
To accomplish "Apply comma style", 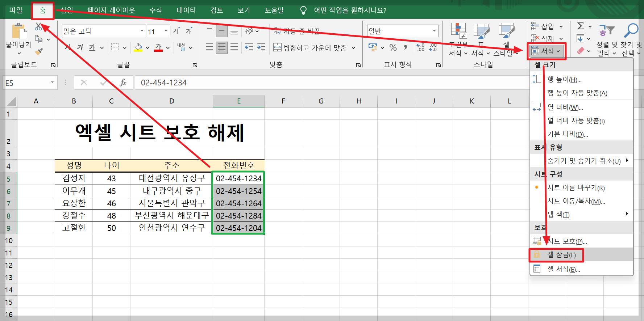I will 406,47.
